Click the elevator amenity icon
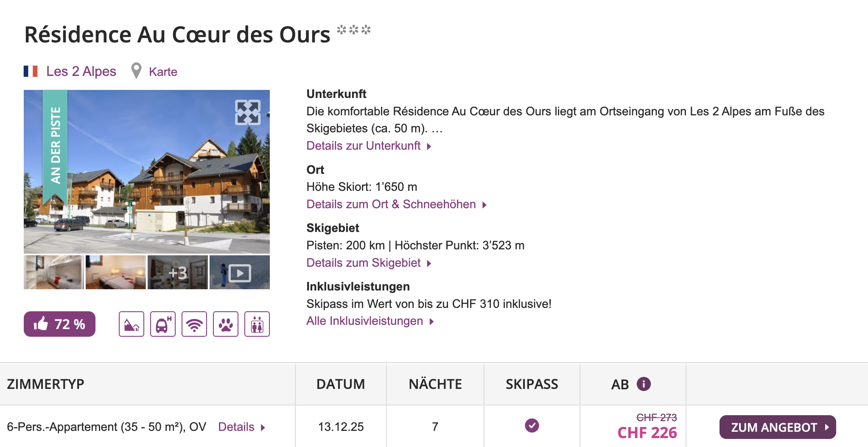 click(x=257, y=324)
